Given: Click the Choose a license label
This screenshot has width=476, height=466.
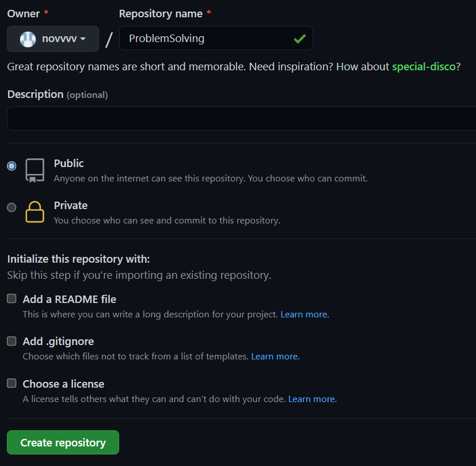Looking at the screenshot, I should [63, 384].
